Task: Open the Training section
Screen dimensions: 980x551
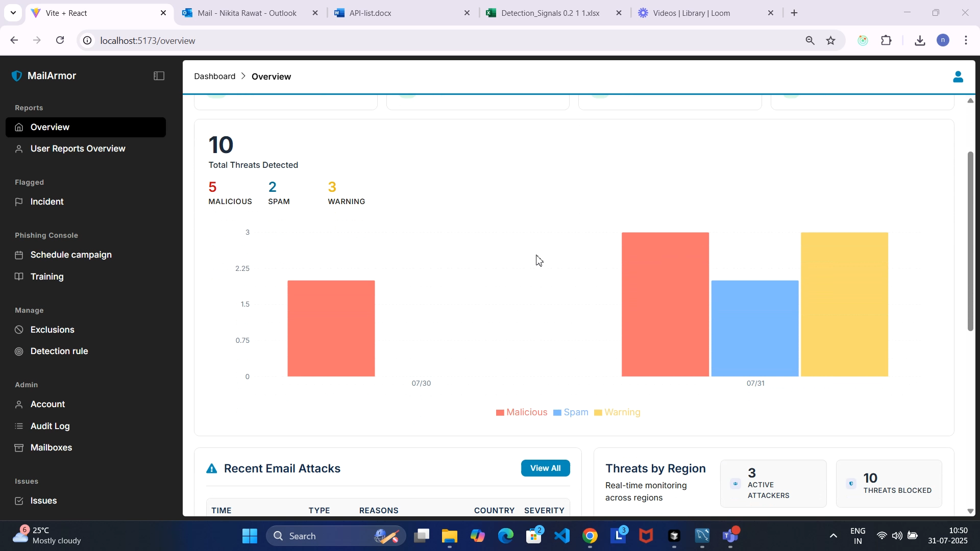Action: point(46,277)
